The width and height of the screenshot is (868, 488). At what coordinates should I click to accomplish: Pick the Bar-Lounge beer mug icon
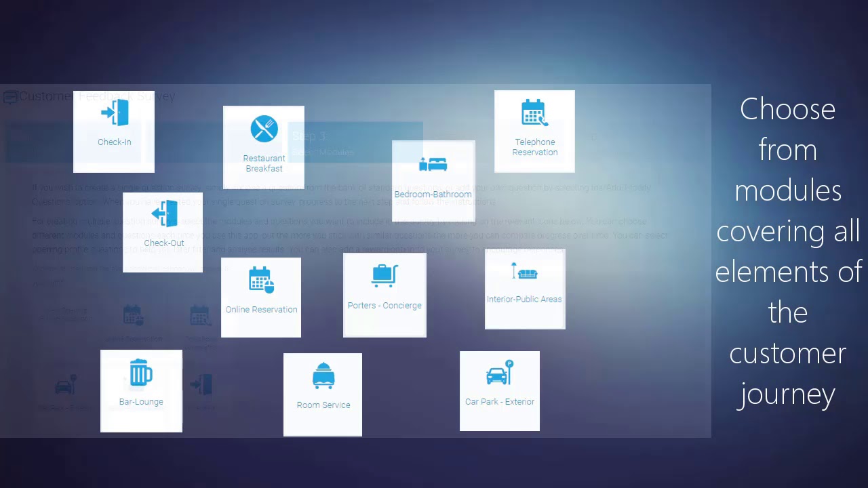coord(140,372)
